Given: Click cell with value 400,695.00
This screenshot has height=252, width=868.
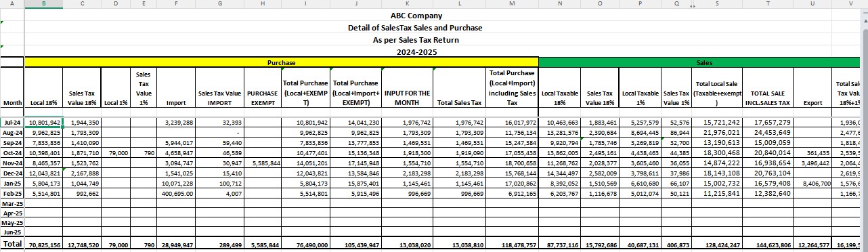Looking at the screenshot, I should 176,194.
